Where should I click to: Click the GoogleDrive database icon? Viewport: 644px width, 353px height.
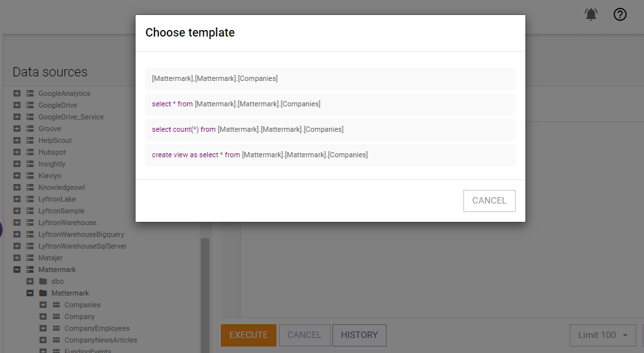(30, 105)
